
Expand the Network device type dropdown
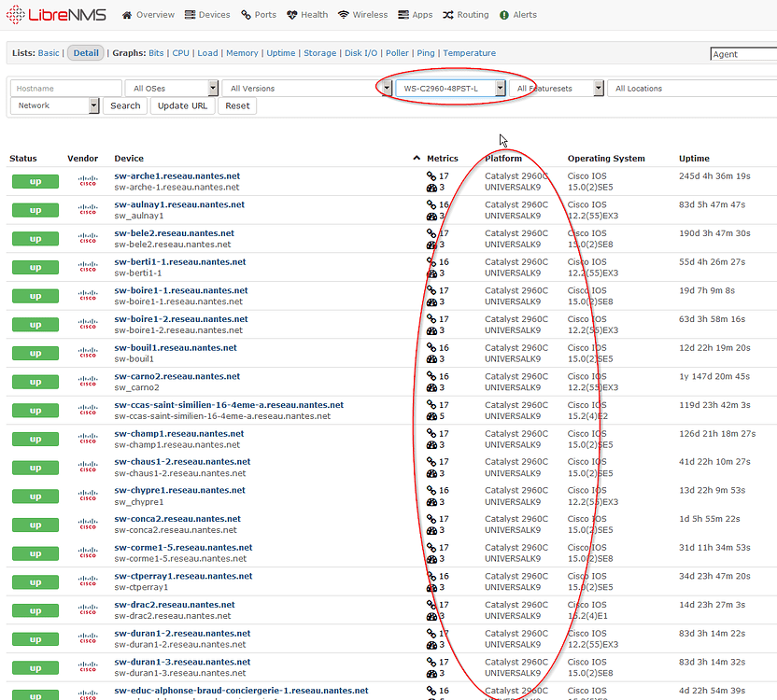tap(93, 105)
